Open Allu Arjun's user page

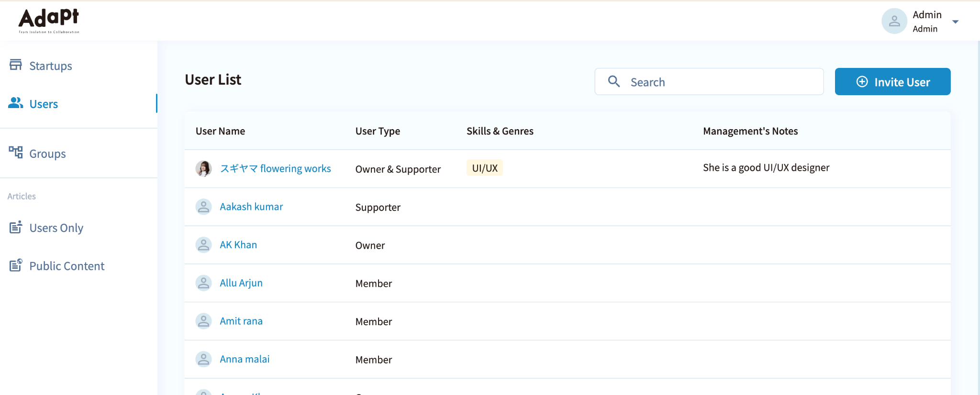(x=241, y=283)
